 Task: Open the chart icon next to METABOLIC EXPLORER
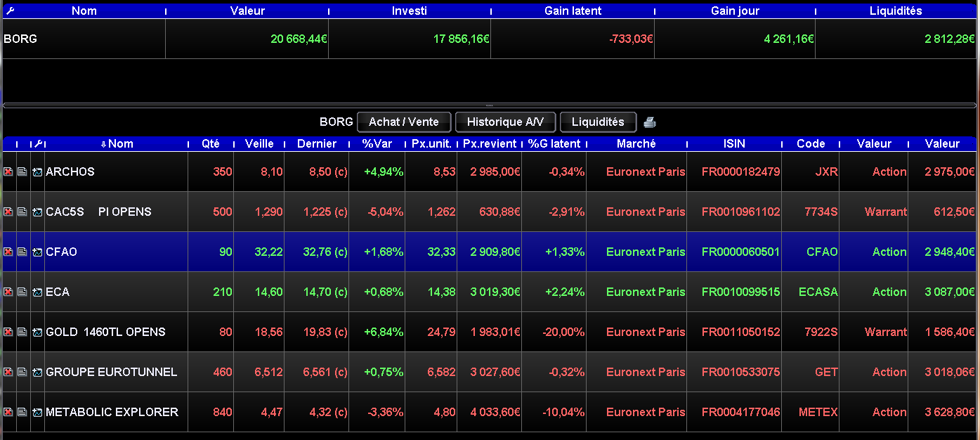(x=37, y=413)
